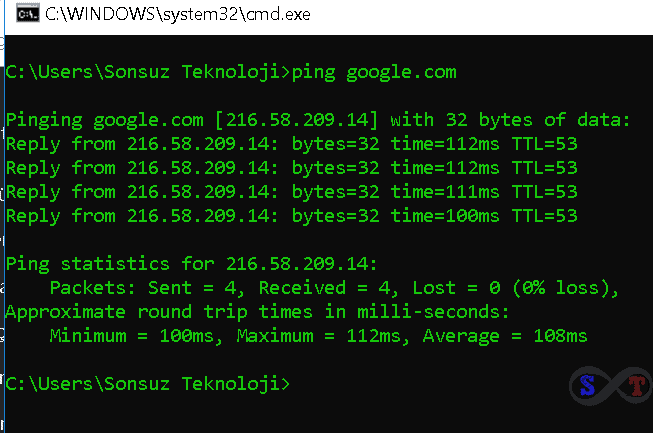Click the time=100ms value in fourth reply
This screenshot has width=653, height=433.
pyautogui.click(x=446, y=215)
